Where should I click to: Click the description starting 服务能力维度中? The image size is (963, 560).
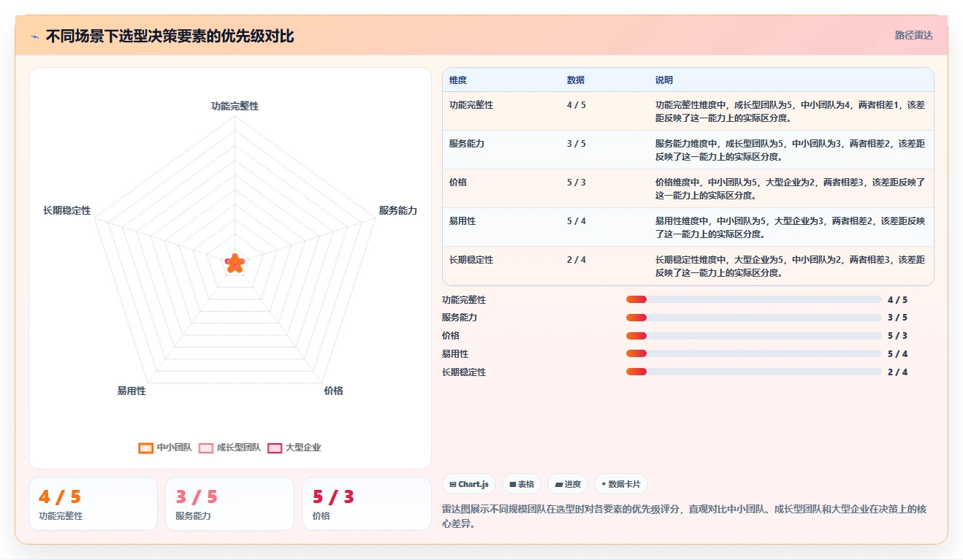[x=790, y=150]
